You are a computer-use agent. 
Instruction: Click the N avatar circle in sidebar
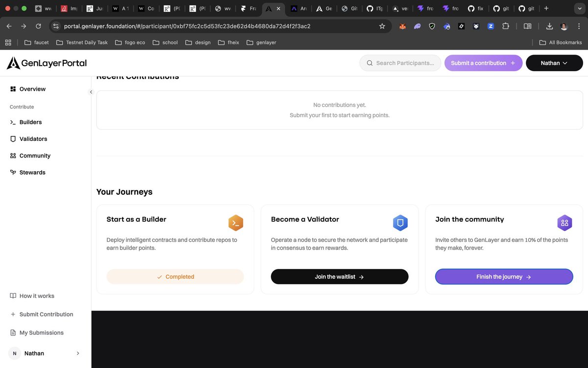point(14,353)
